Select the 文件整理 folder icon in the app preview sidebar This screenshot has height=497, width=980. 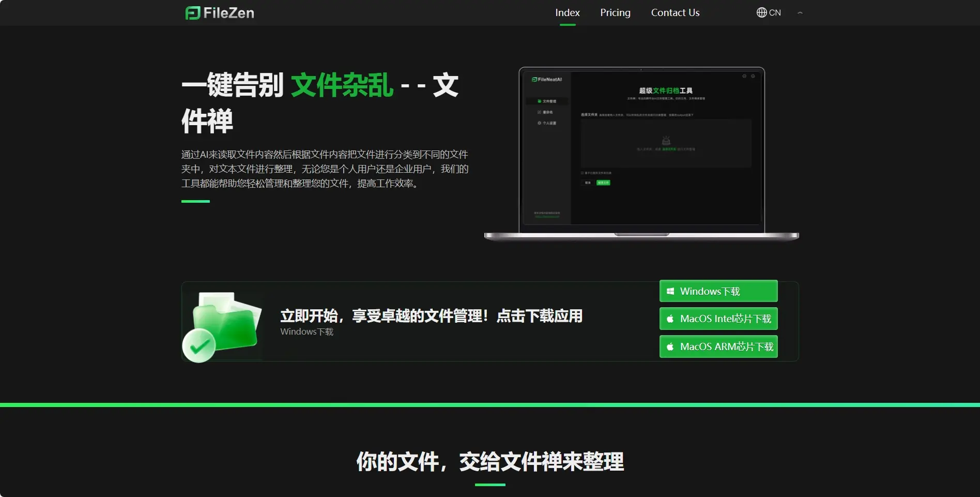tap(540, 101)
